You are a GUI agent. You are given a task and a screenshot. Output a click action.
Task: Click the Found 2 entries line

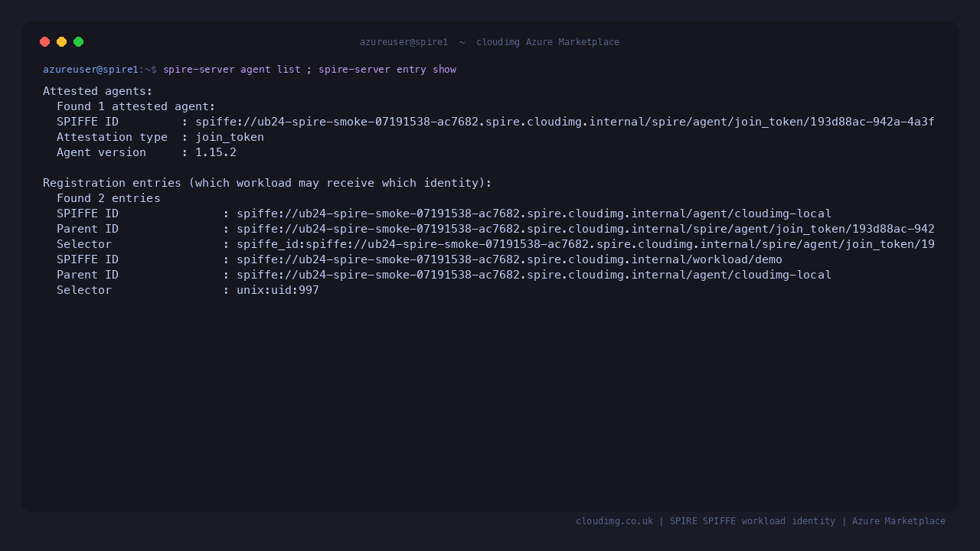point(109,198)
